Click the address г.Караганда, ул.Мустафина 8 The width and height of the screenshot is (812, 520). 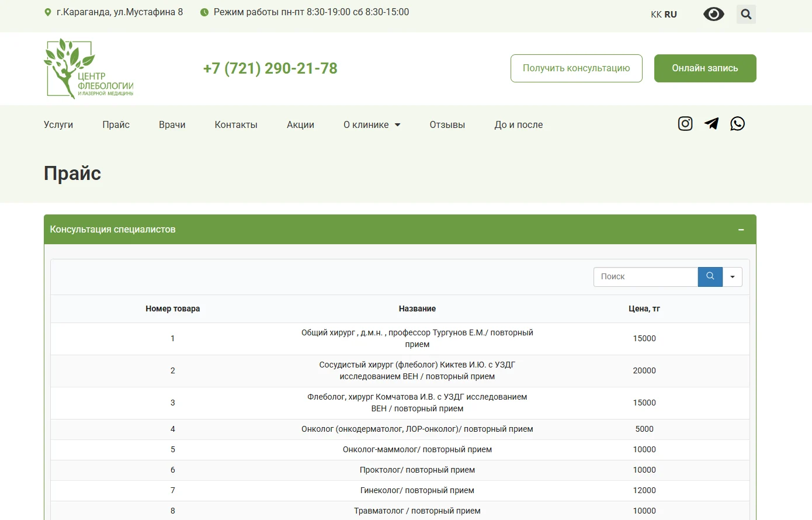click(120, 12)
